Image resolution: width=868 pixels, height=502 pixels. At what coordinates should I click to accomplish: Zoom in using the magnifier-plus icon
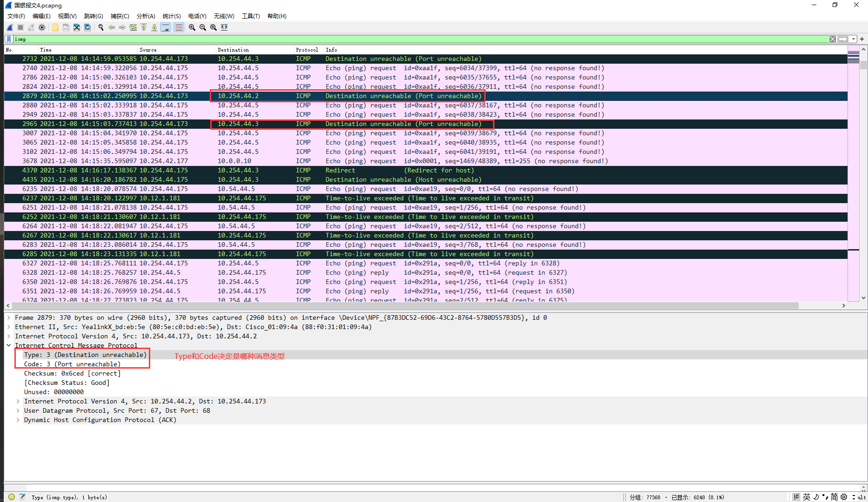(192, 27)
